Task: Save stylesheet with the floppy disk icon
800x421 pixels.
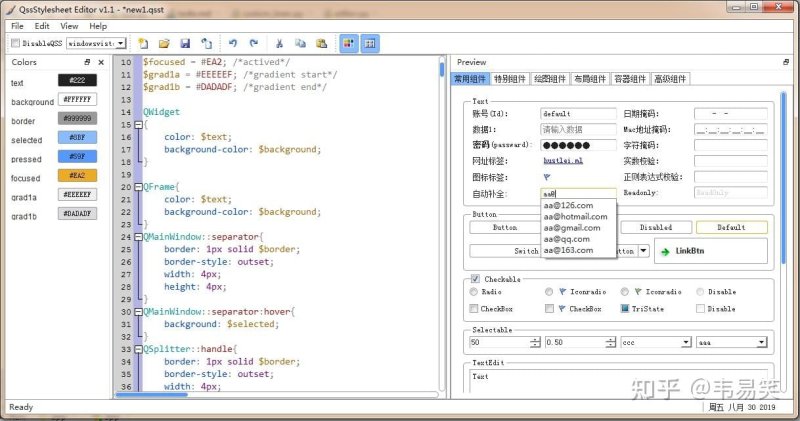Action: click(185, 43)
